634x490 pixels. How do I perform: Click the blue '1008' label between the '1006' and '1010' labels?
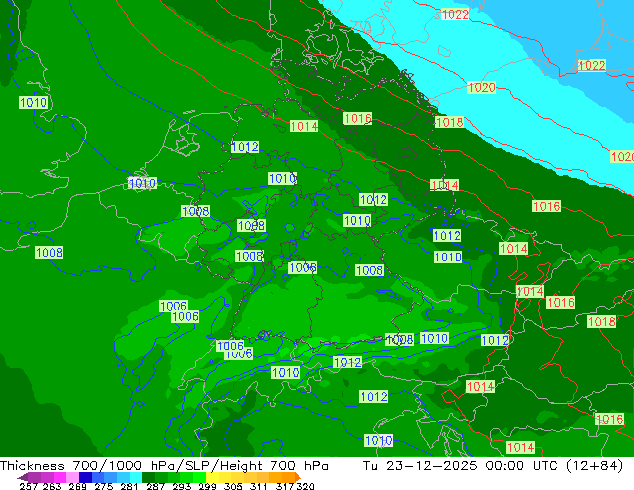pos(369,270)
